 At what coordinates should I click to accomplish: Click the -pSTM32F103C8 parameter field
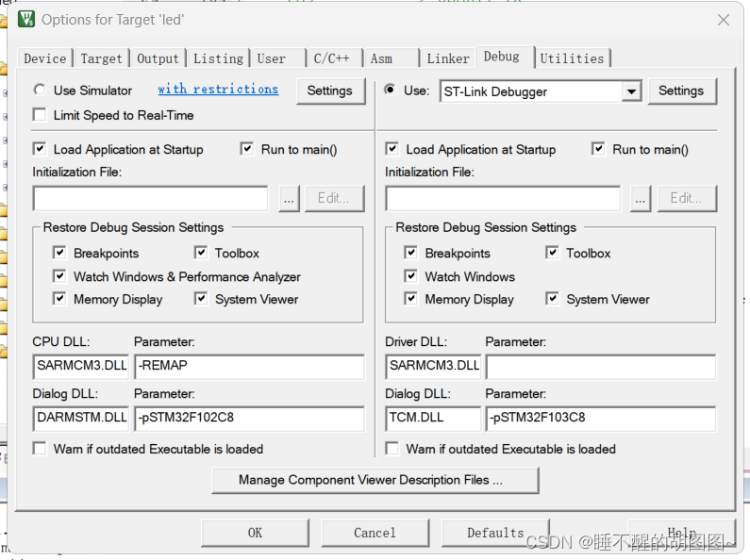point(601,418)
